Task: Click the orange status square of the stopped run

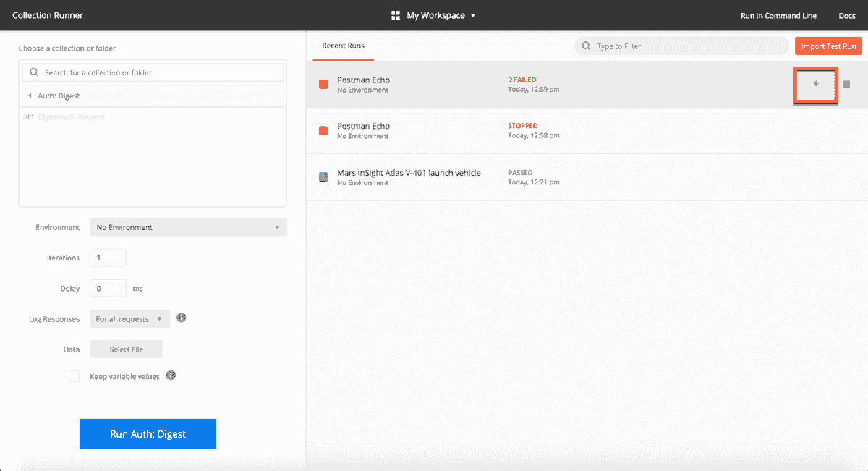Action: [x=323, y=130]
